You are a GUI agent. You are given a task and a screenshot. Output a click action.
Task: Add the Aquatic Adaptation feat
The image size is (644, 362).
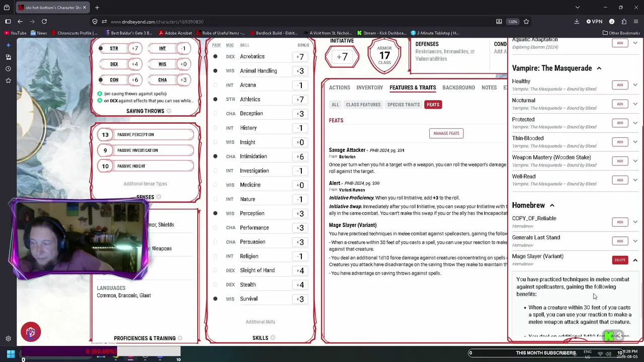(620, 43)
